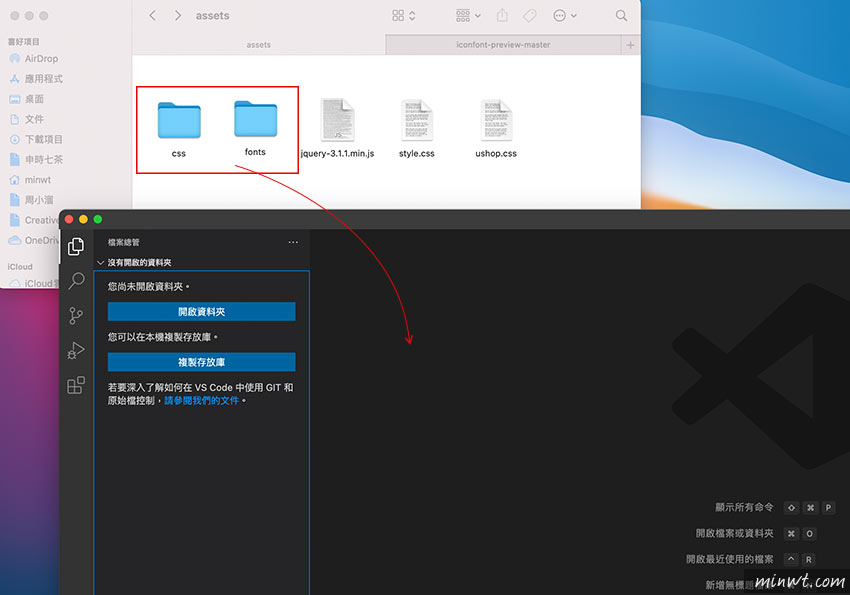Open Creative item in Finder sidebar
Screen dimensions: 850x595
click(x=34, y=220)
